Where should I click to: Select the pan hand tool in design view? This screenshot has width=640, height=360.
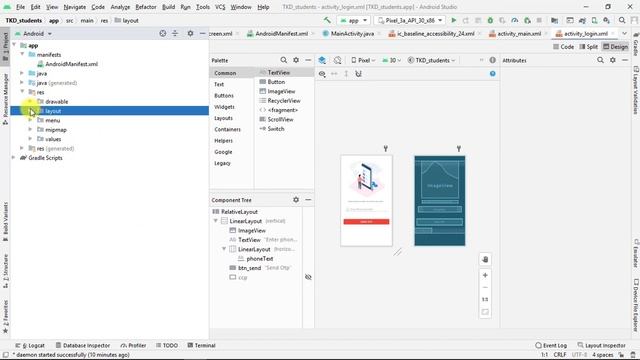pos(485,260)
